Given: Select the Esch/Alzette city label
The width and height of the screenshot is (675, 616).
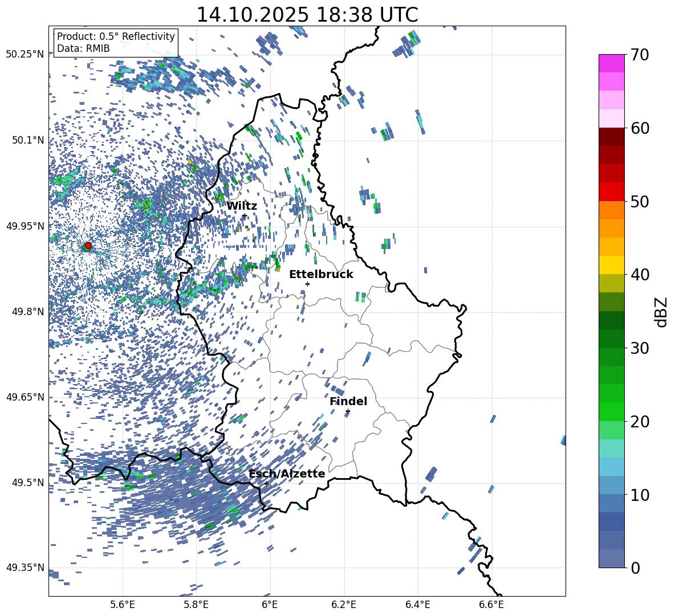Looking at the screenshot, I should (287, 474).
